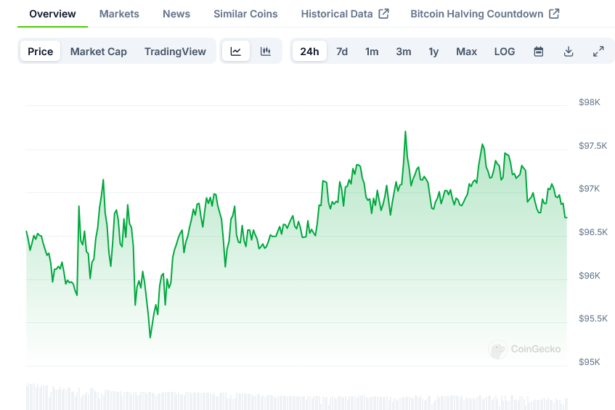615x410 pixels.
Task: Select the Price chart mode
Action: point(41,52)
